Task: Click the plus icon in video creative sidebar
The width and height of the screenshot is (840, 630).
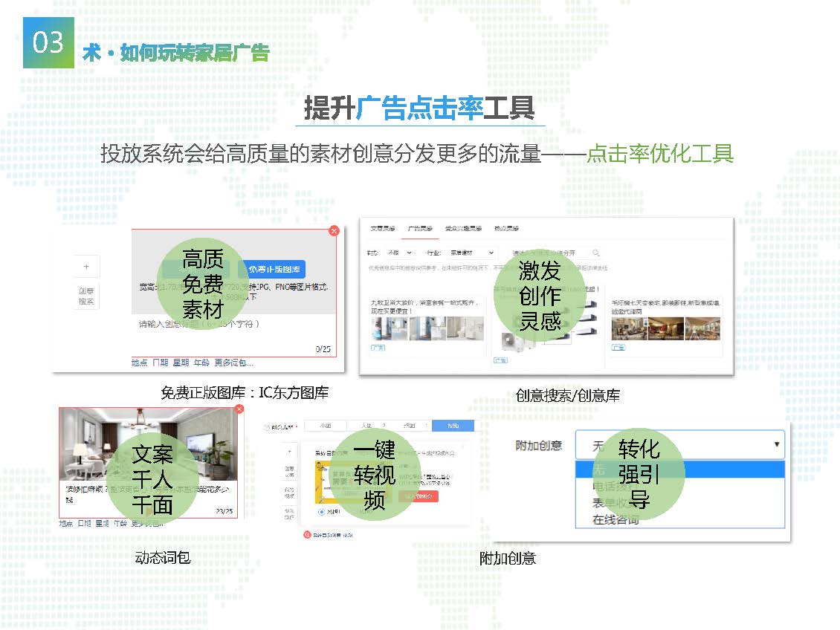Action: [289, 451]
